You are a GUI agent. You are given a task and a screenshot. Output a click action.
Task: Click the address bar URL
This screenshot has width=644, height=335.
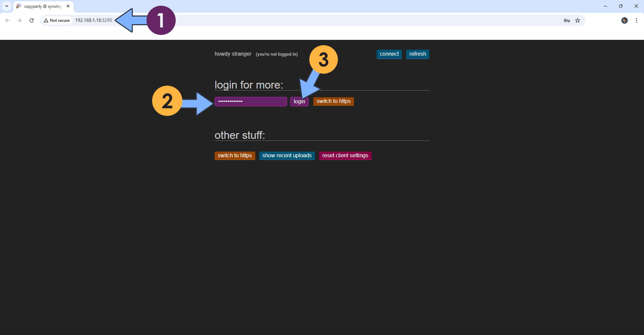94,20
